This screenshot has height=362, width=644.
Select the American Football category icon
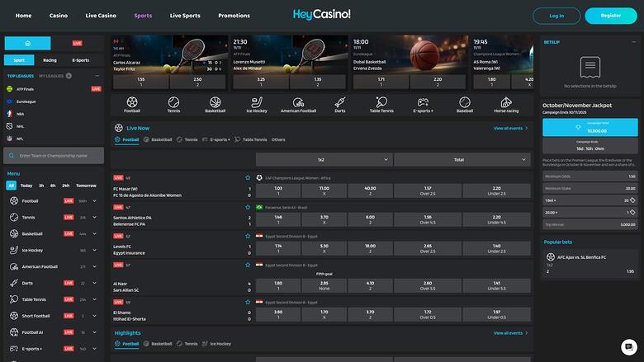click(298, 104)
